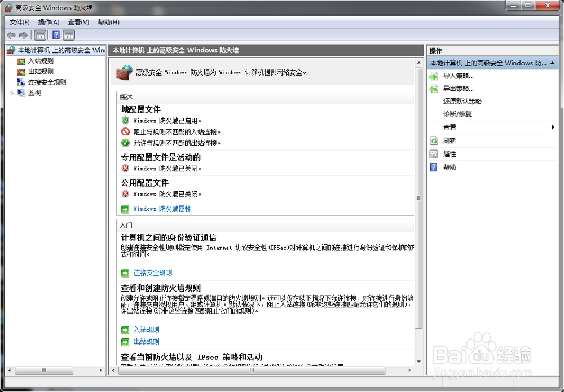Image resolution: width=564 pixels, height=392 pixels.
Task: Open the 查看 submenu arrow in the action pane
Action: [x=553, y=127]
